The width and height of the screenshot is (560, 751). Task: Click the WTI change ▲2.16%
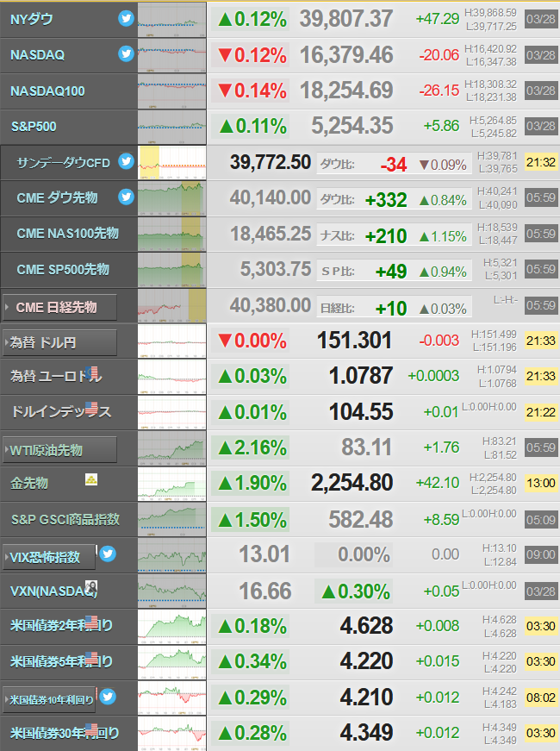[252, 447]
